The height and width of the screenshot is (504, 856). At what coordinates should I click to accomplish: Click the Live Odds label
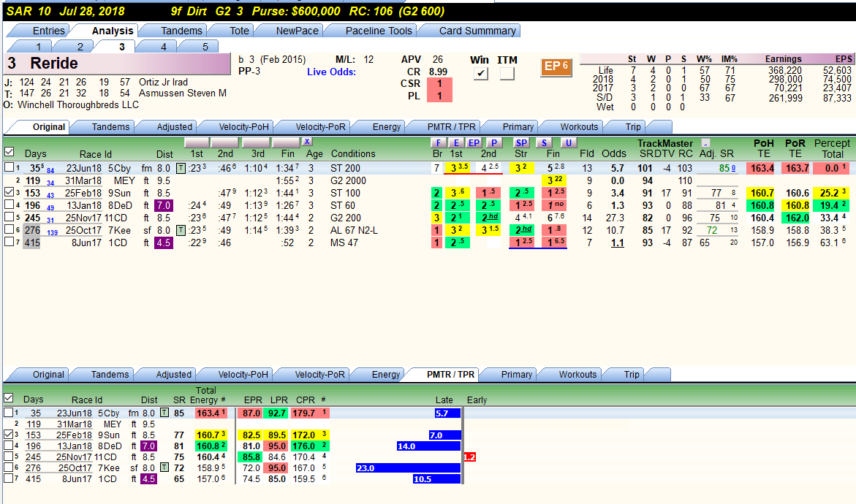(331, 72)
